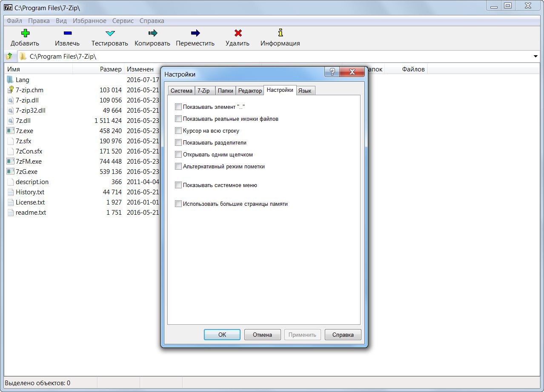The height and width of the screenshot is (392, 544).
Task: Switch to the Папки tab
Action: click(x=226, y=91)
